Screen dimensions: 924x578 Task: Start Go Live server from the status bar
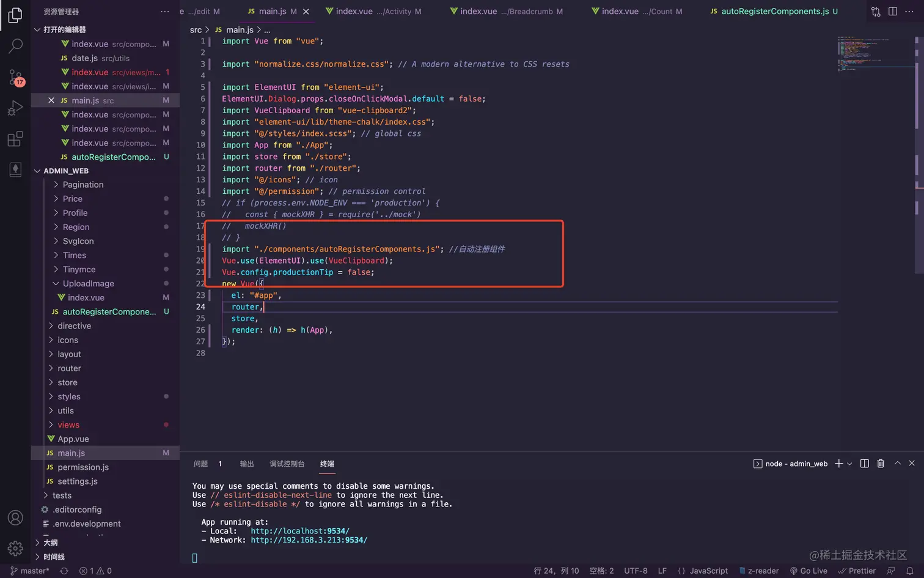pyautogui.click(x=809, y=571)
